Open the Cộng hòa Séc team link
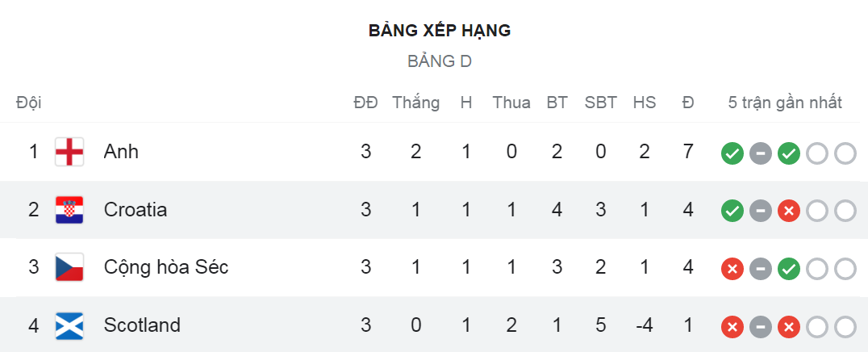 [166, 268]
